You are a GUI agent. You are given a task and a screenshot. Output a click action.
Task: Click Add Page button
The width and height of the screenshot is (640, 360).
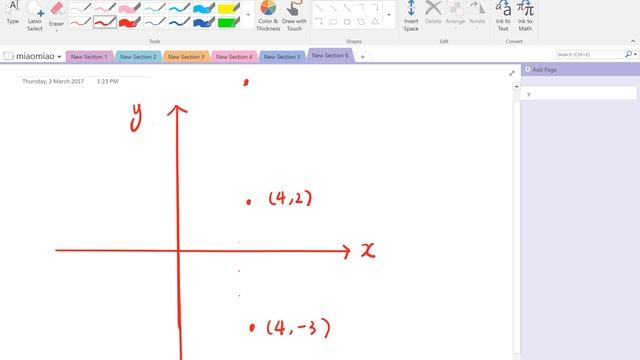tap(540, 70)
